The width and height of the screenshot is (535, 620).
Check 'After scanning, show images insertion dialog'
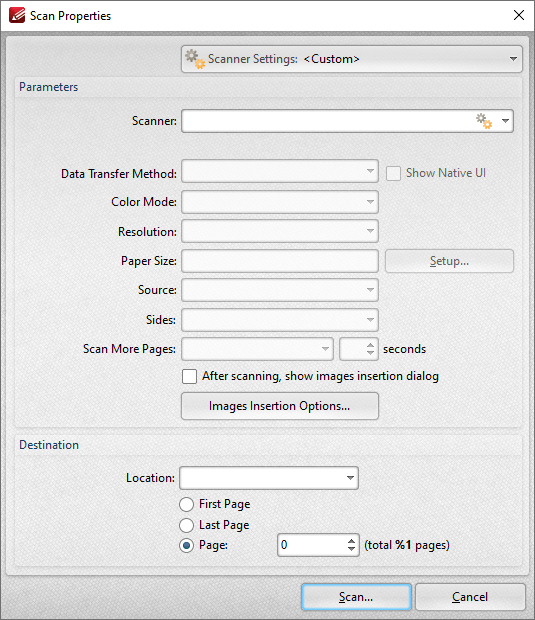tap(189, 376)
